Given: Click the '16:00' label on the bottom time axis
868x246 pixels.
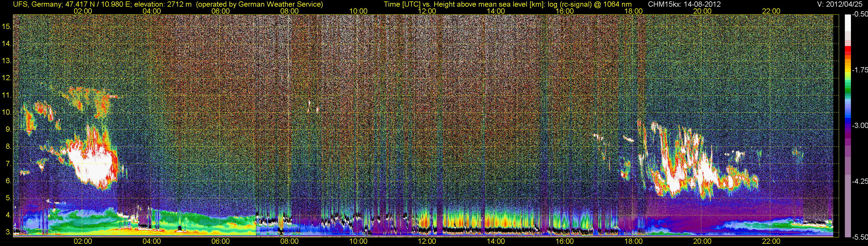Looking at the screenshot, I should click(565, 241).
